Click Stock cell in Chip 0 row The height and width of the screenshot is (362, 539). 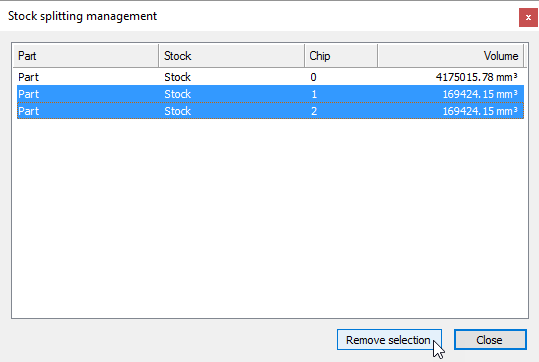click(x=177, y=77)
